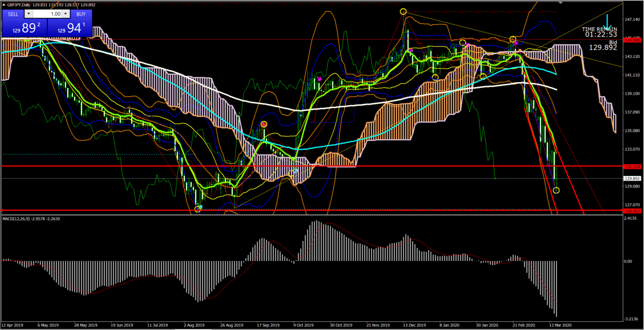Buy at the 129.94 ask price tile
644x330 pixels.
click(x=69, y=28)
